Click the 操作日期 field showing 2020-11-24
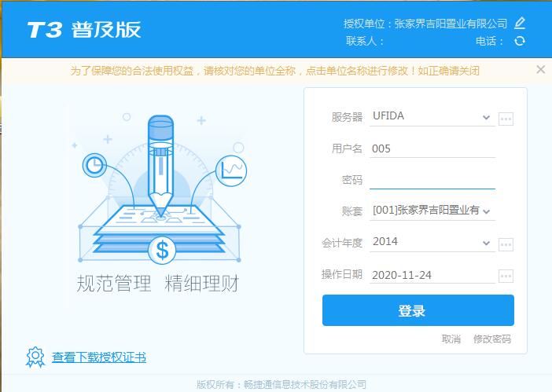 click(432, 275)
